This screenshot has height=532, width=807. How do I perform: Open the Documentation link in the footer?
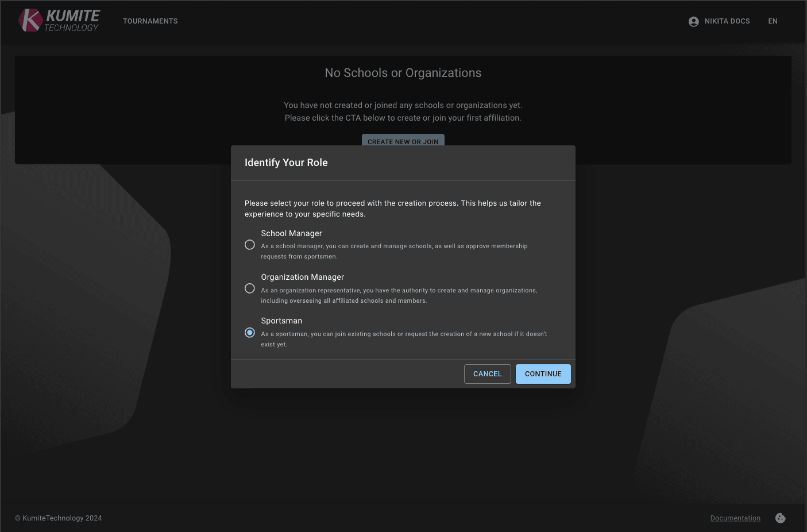(735, 518)
